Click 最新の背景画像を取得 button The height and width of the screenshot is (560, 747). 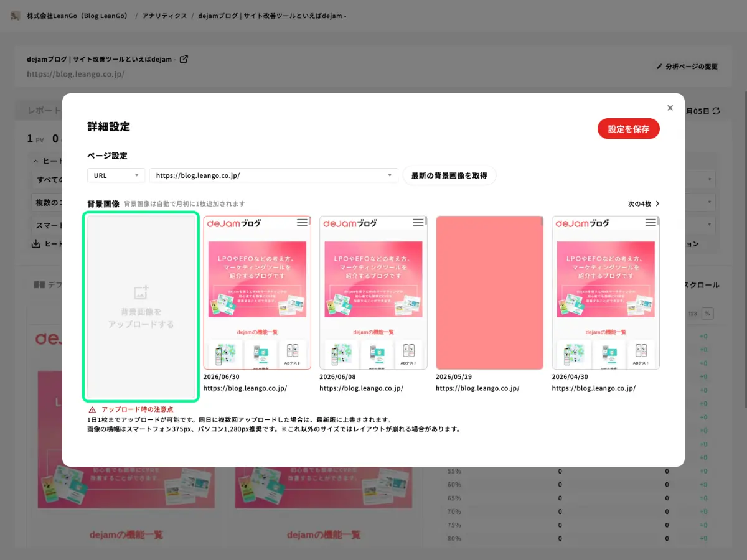click(449, 175)
